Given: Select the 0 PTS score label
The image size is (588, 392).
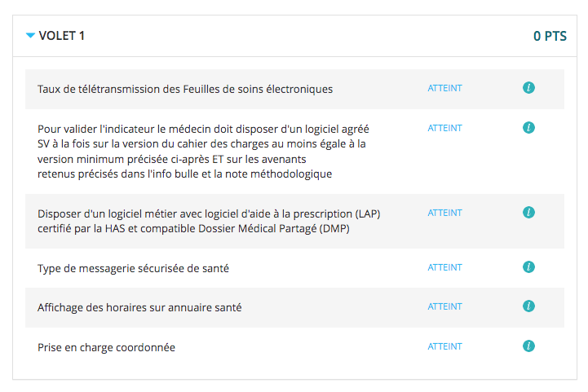Looking at the screenshot, I should pos(550,36).
